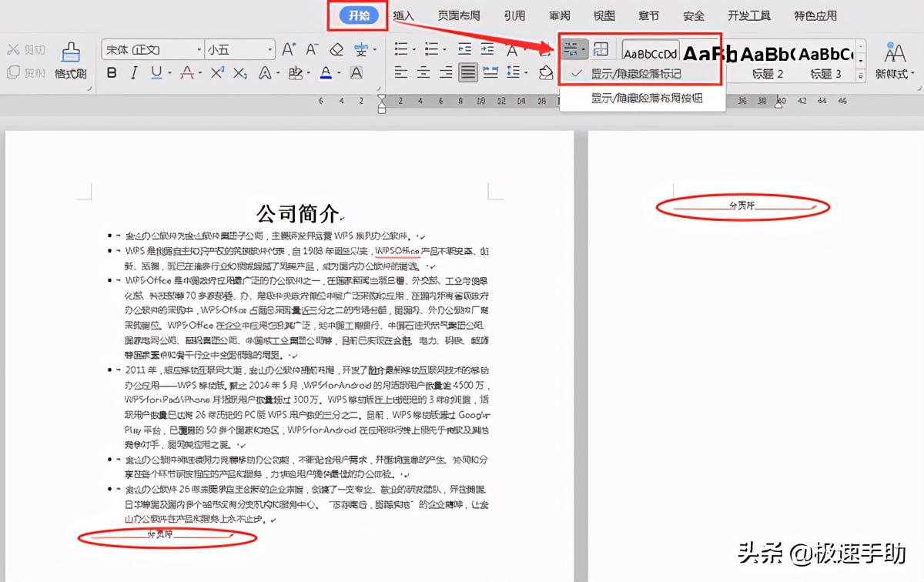924x582 pixels.
Task: Toggle the highlighted paragraph marks button
Action: click(x=571, y=48)
